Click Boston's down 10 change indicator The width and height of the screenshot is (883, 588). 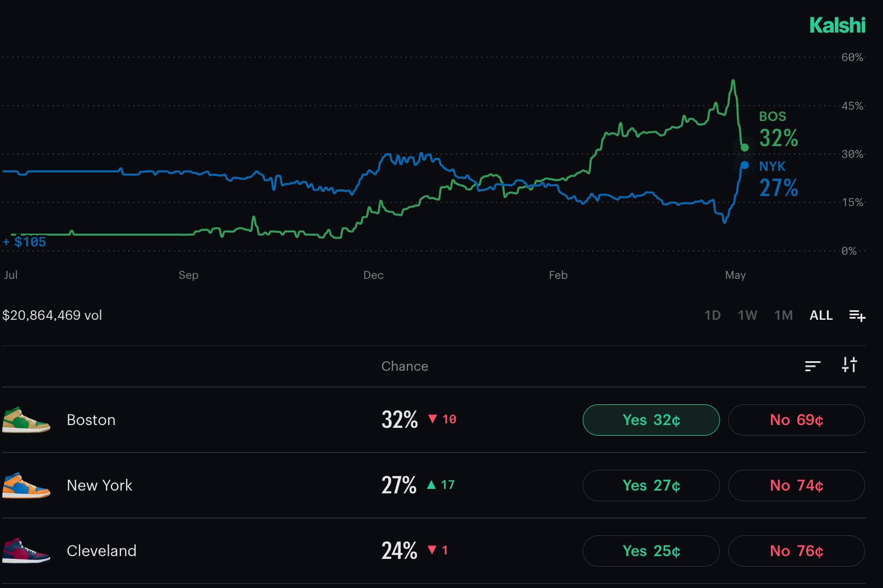pyautogui.click(x=442, y=419)
